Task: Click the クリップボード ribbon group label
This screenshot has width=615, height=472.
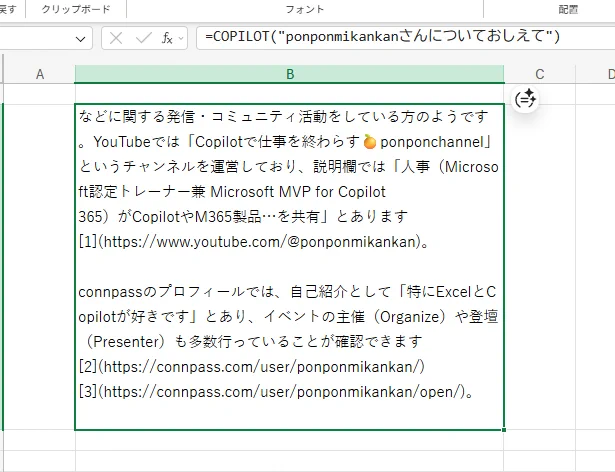Action: (76, 9)
